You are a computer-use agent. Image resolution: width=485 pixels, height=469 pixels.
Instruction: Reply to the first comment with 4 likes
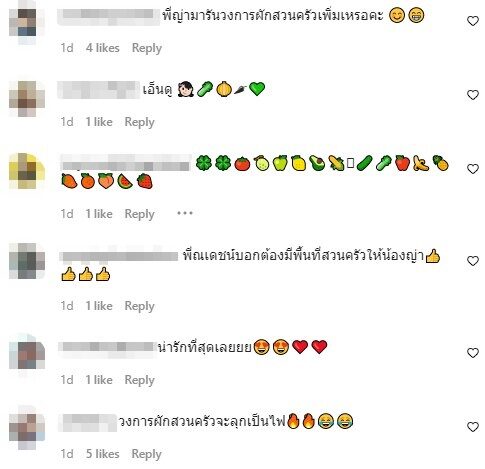click(x=147, y=48)
